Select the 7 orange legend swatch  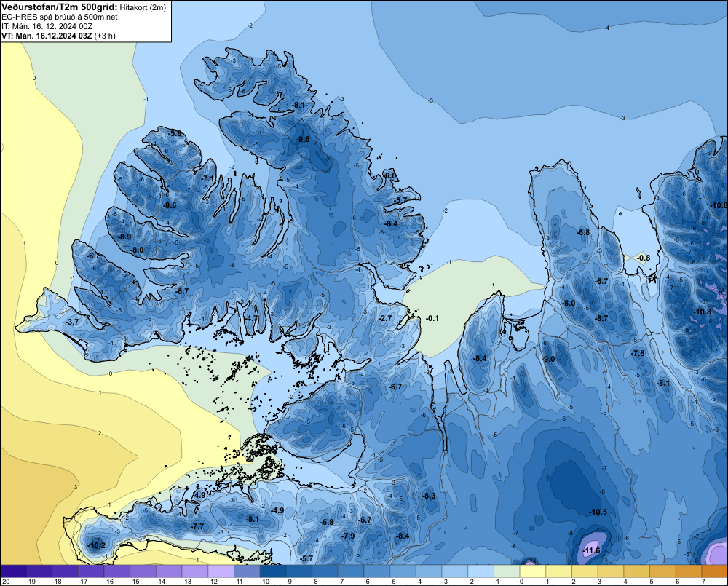pos(715,571)
